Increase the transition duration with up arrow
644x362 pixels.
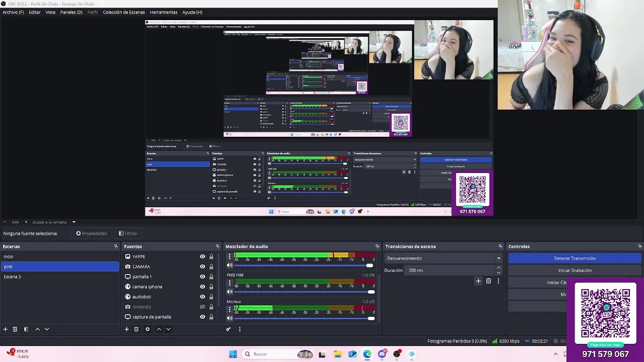coord(499,268)
